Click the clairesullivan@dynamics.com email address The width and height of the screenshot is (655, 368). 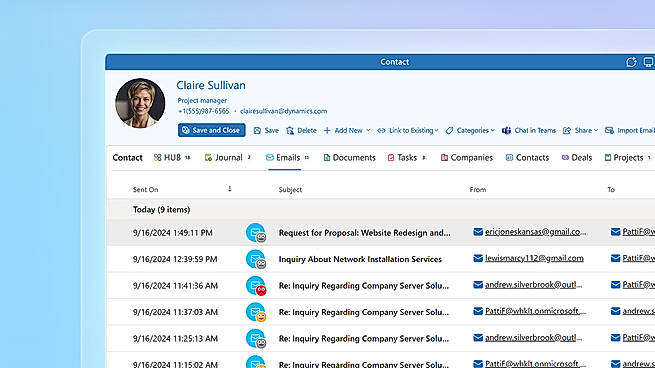tap(283, 111)
